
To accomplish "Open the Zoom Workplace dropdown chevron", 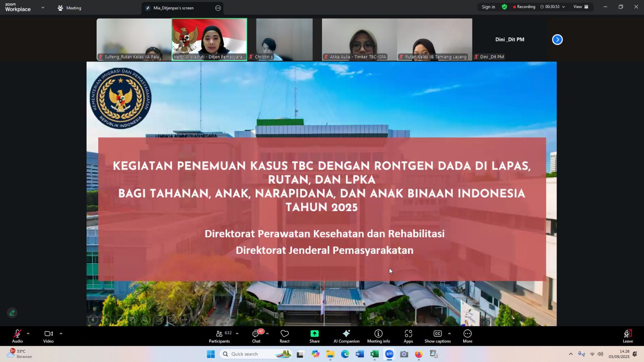I will 43,8.
